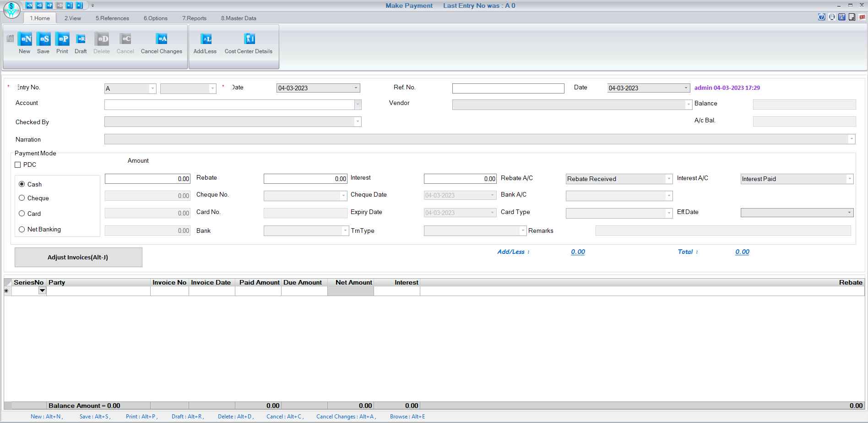The height and width of the screenshot is (423, 868).
Task: Click the Help icon at top right
Action: coord(821,17)
